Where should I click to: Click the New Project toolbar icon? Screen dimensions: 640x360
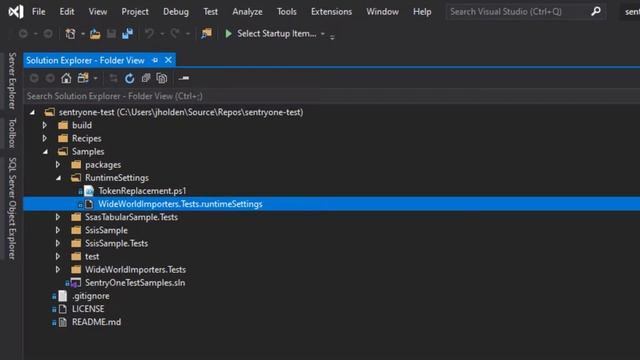pos(70,34)
